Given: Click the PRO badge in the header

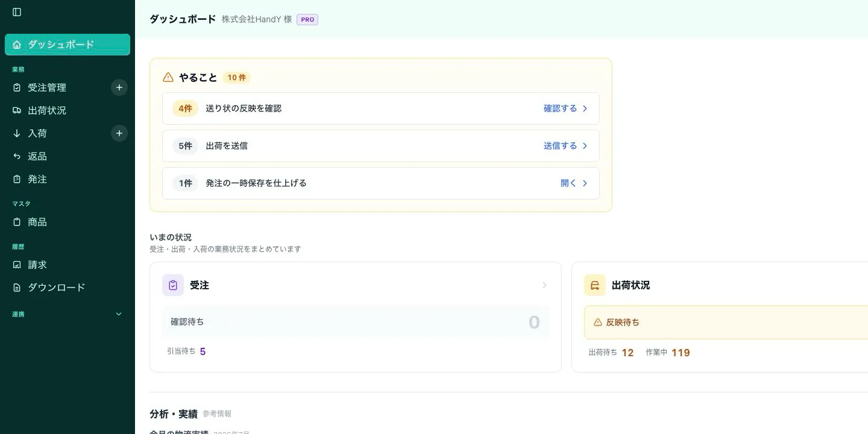Looking at the screenshot, I should coord(307,19).
